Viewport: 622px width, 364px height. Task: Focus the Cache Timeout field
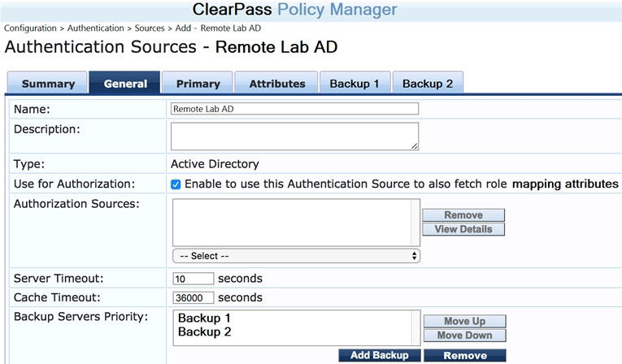point(194,297)
